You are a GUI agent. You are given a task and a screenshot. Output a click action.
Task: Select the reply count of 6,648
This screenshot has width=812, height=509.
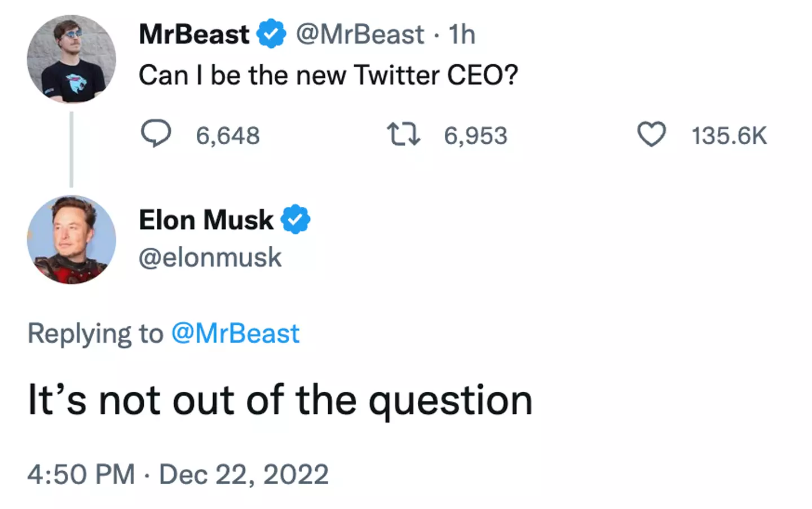(x=228, y=135)
